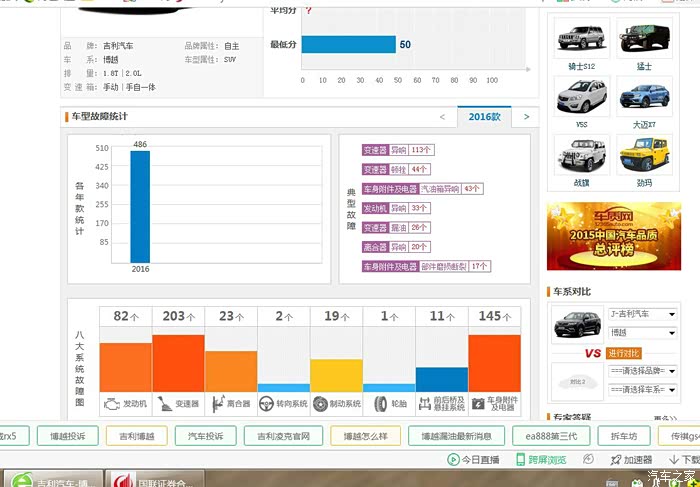
Task: Open the 吉利汽车 browser taskbar button
Action: (52, 478)
